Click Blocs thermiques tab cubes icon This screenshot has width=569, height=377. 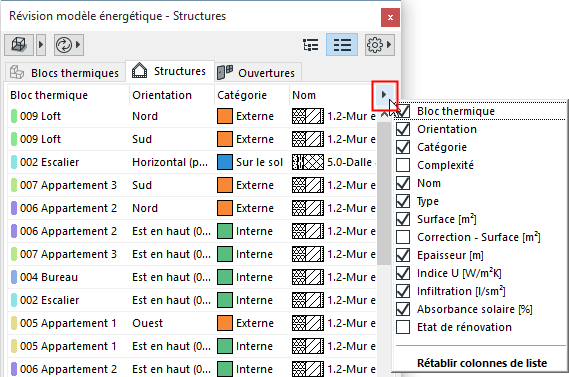[17, 72]
